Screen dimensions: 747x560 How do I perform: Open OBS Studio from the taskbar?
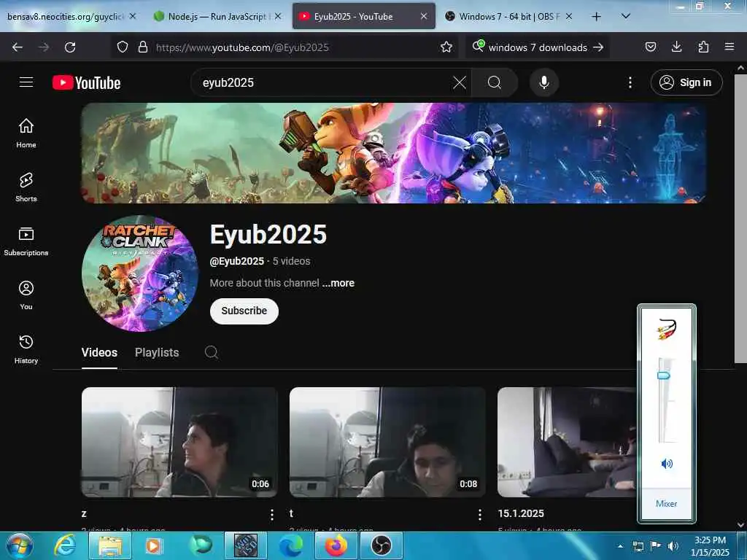click(381, 545)
